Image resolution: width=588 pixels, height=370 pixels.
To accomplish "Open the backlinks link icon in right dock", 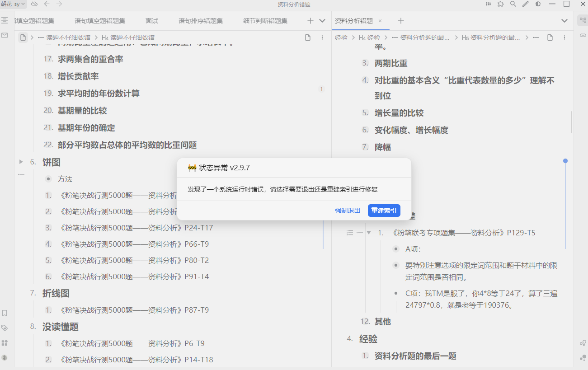I will click(x=583, y=35).
